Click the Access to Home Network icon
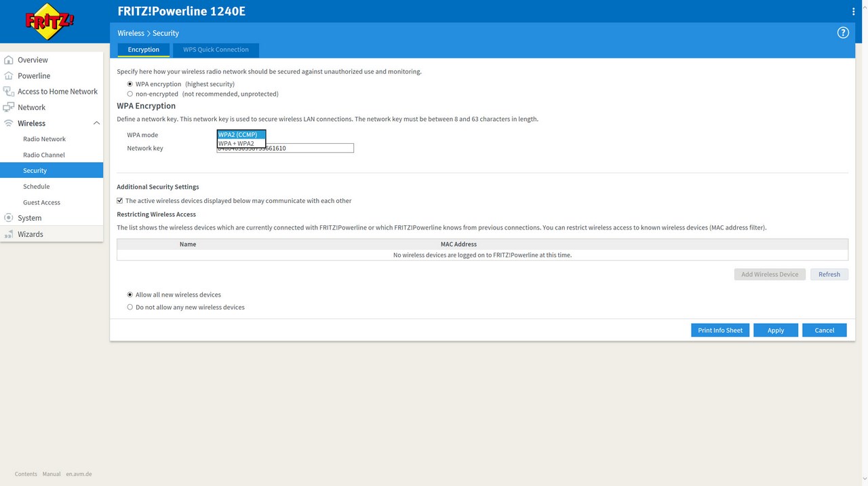Screen dimensions: 868x486 9,91
